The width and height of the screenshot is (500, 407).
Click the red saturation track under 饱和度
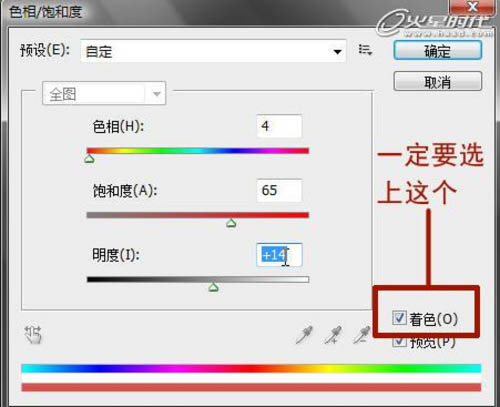[x=198, y=215]
